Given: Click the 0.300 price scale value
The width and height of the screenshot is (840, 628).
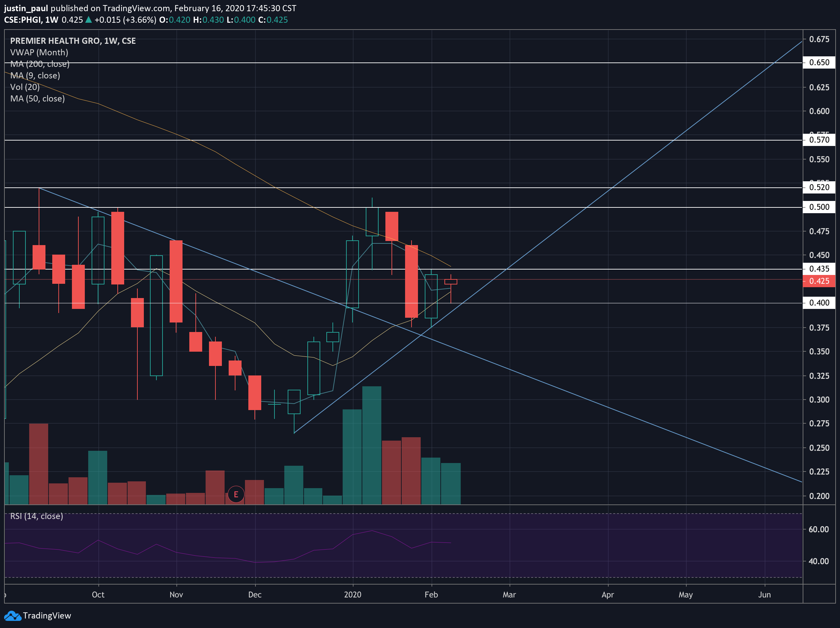Looking at the screenshot, I should (820, 400).
